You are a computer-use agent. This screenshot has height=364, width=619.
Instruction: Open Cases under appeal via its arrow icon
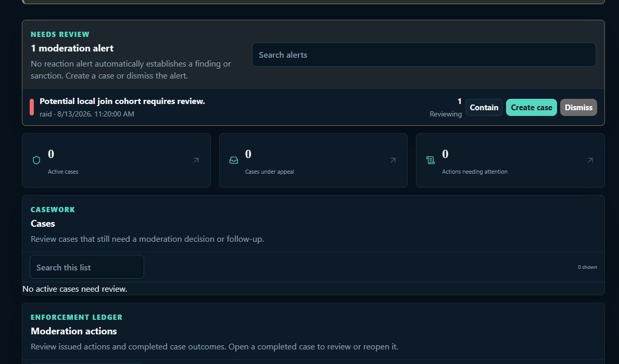(x=393, y=160)
